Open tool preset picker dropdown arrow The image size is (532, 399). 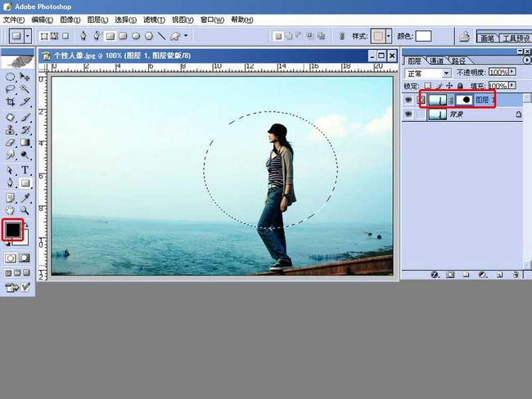28,36
